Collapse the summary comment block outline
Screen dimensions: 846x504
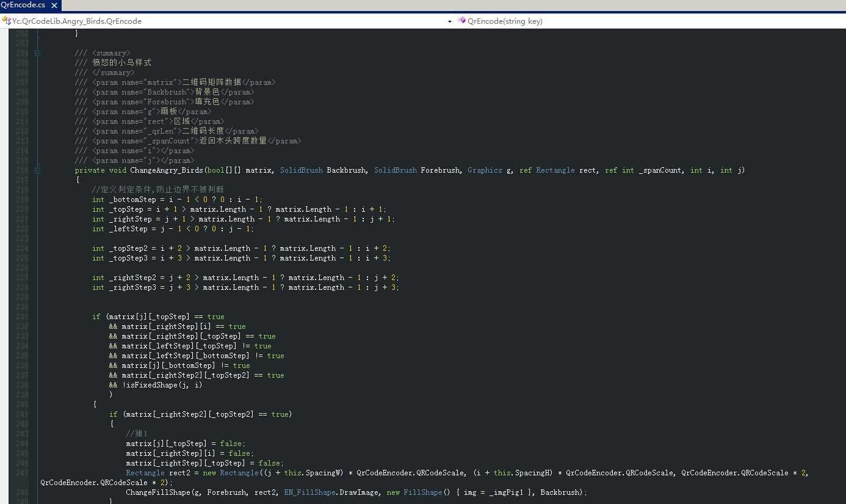[37, 53]
